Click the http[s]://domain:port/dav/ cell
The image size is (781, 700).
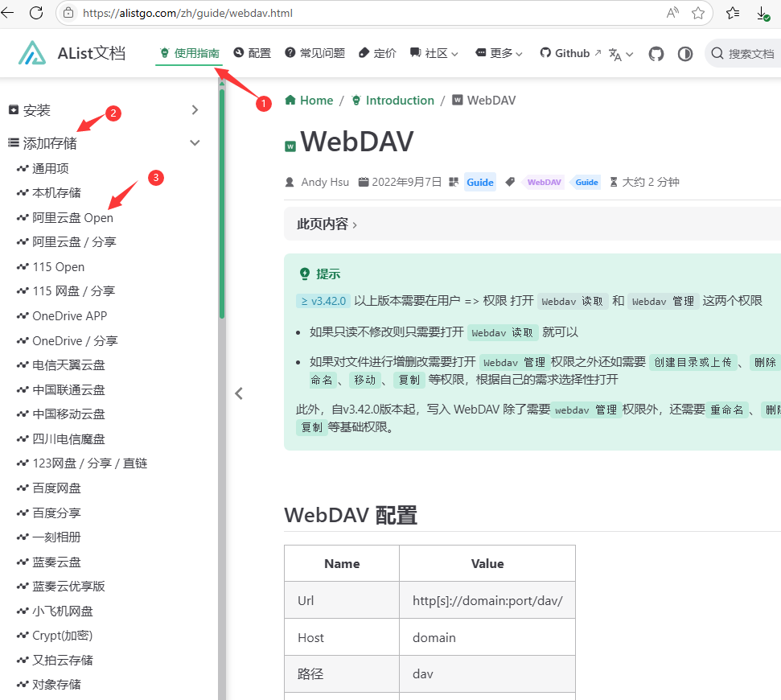(x=487, y=600)
